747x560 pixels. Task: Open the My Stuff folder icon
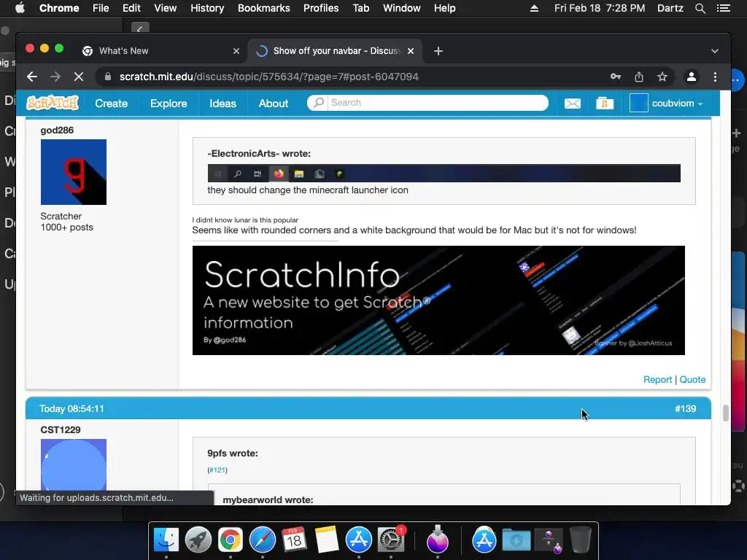click(x=605, y=103)
